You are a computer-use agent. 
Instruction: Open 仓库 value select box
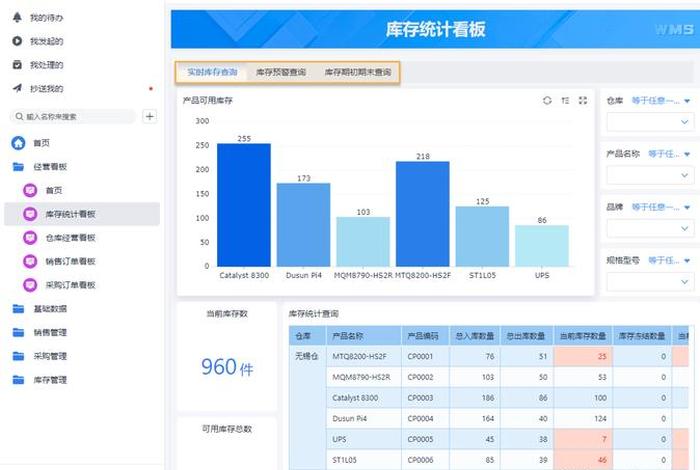click(650, 122)
